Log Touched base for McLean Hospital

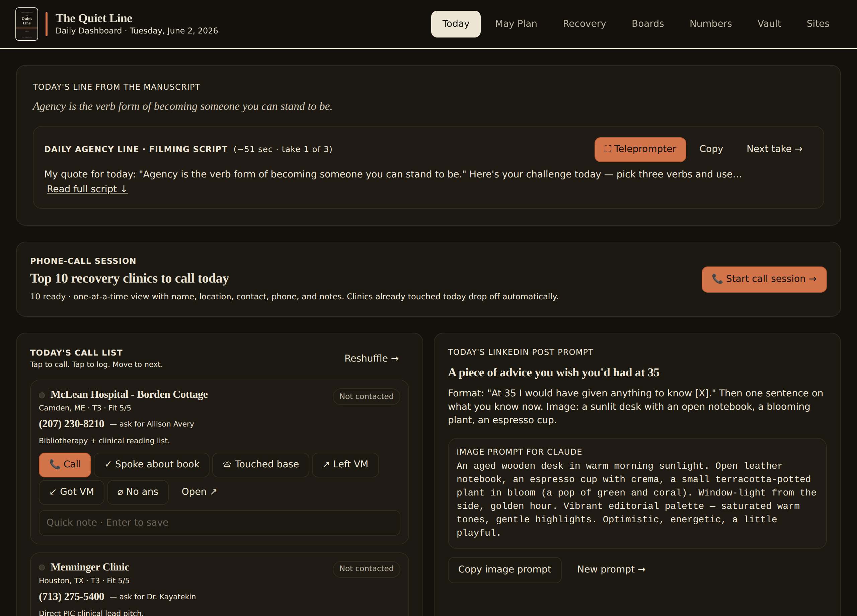point(261,464)
